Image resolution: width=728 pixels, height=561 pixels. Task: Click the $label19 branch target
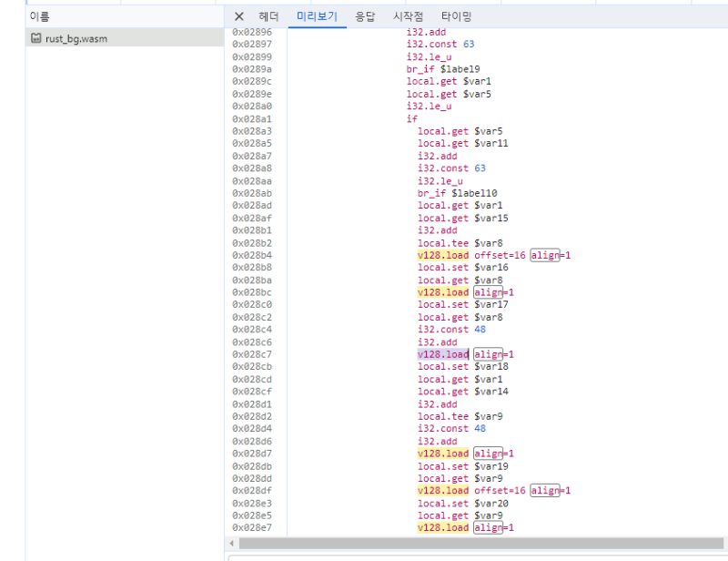coord(459,68)
